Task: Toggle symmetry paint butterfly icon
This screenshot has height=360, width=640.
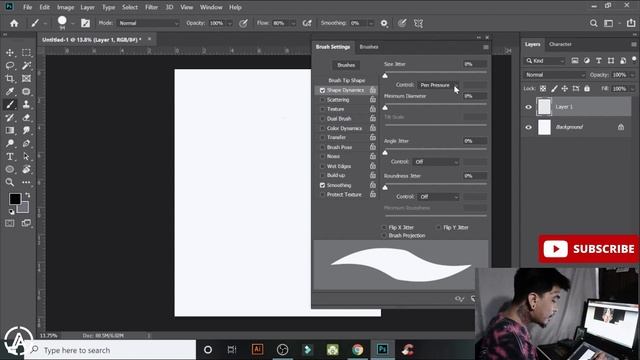Action: point(418,23)
